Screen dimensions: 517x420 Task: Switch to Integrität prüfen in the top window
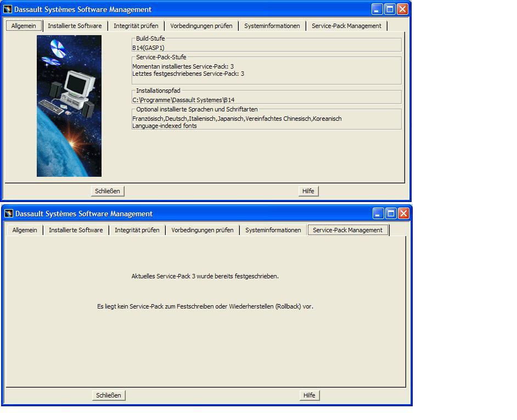click(x=136, y=26)
